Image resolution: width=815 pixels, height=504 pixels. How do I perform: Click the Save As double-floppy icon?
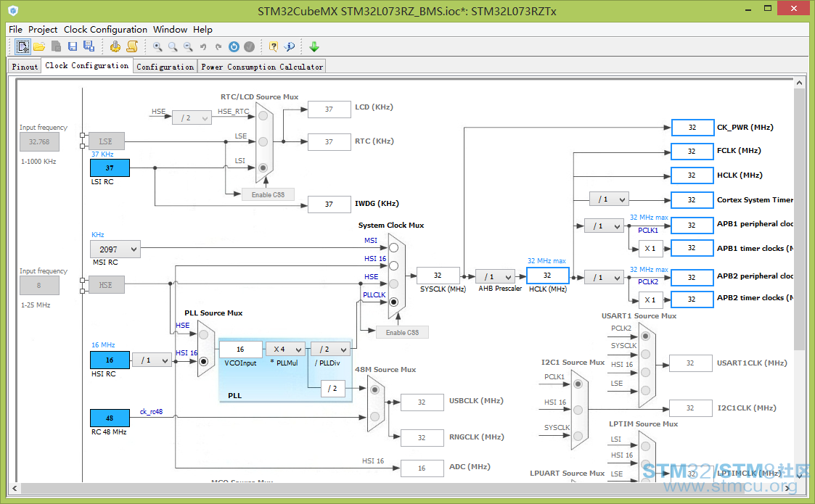[89, 46]
